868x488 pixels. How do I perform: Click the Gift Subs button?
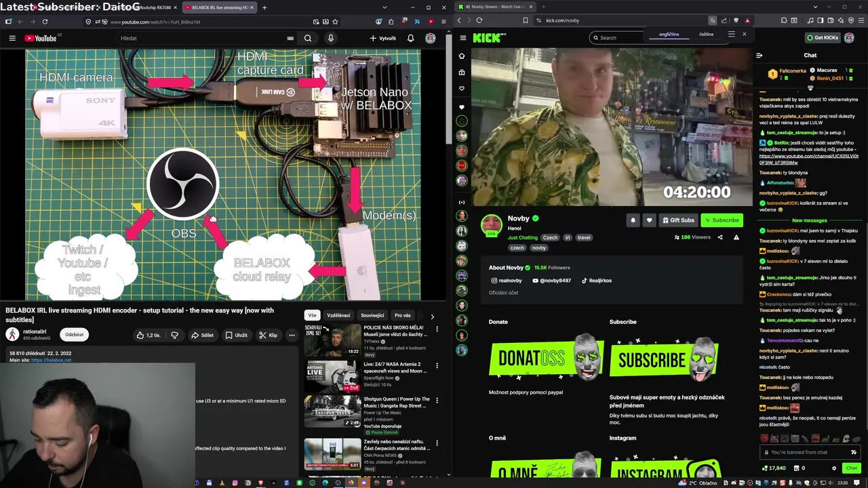click(x=678, y=220)
